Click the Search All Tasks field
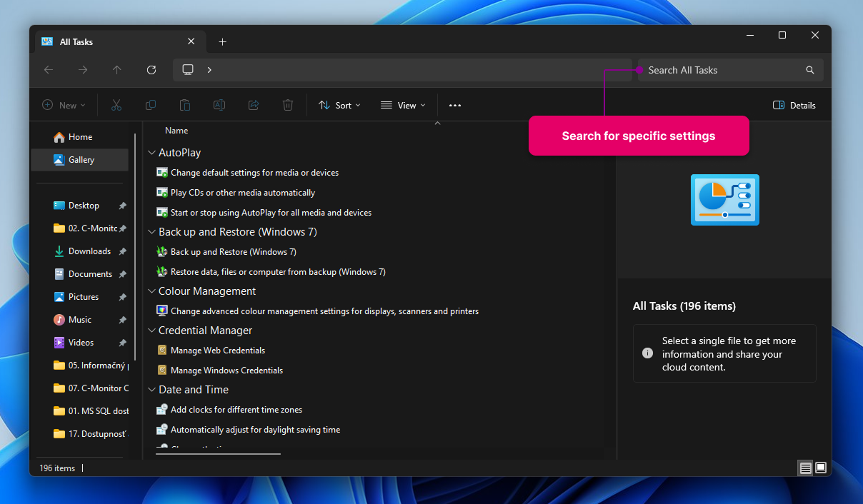 coord(730,70)
